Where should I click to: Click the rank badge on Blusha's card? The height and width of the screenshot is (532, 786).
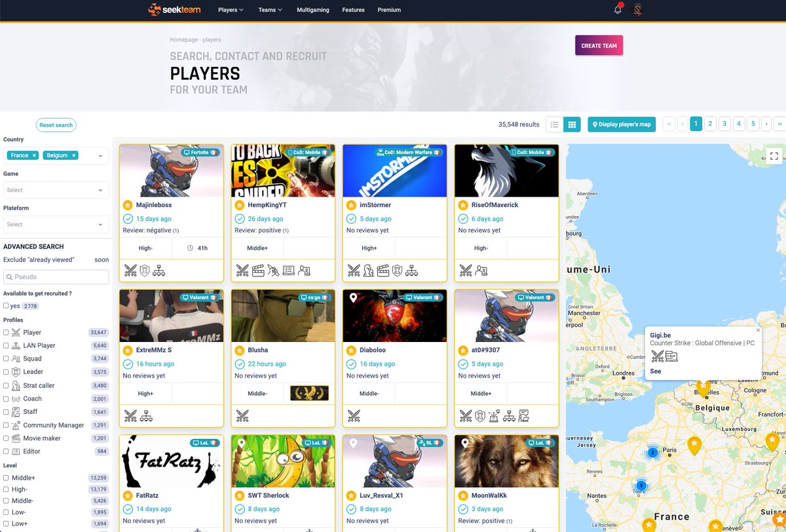[x=309, y=393]
